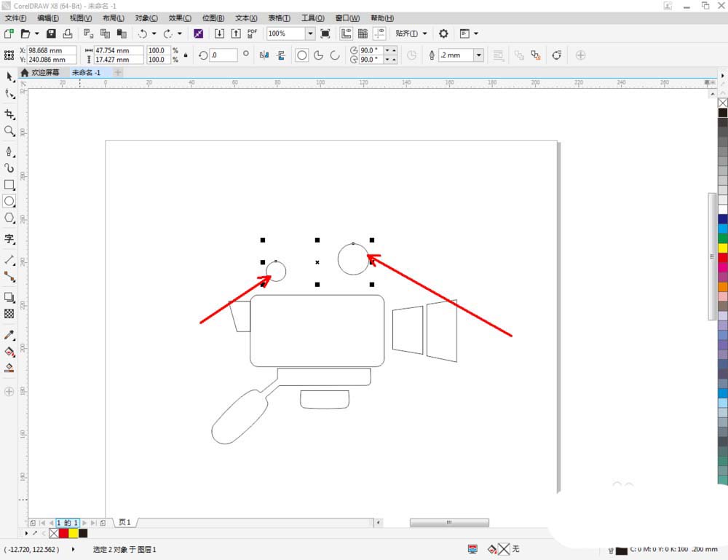Pick the red swatch in color palette
The height and width of the screenshot is (560, 728).
[x=723, y=258]
